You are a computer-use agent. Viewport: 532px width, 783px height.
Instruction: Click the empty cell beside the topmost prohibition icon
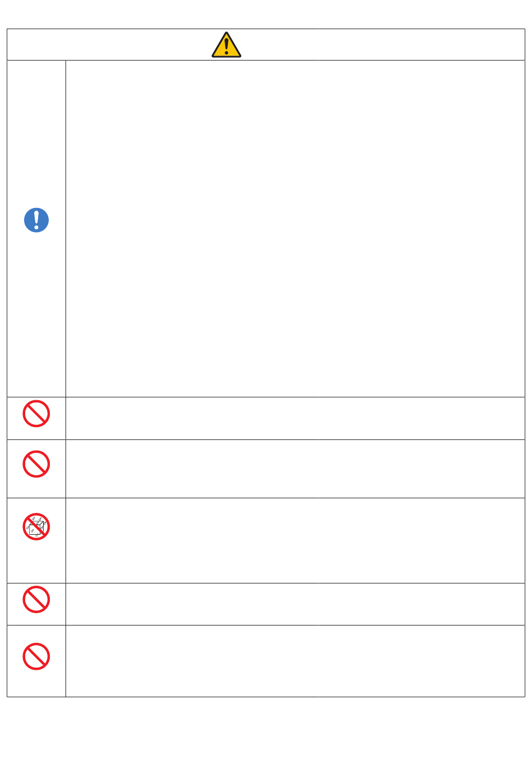[295, 418]
